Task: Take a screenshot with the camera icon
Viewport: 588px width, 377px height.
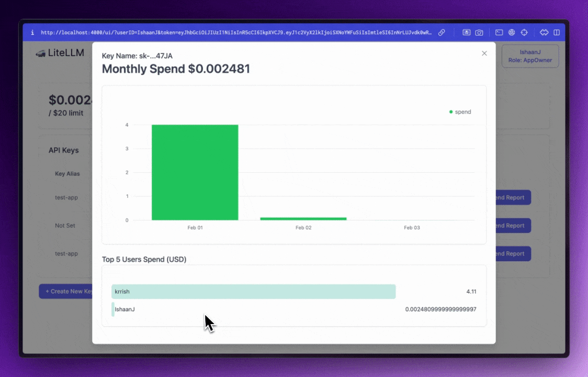Action: (479, 32)
